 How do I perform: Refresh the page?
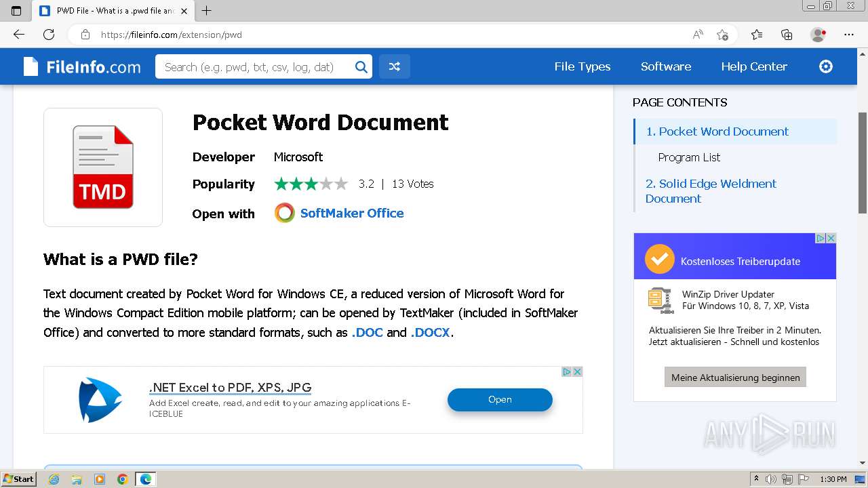(x=49, y=35)
